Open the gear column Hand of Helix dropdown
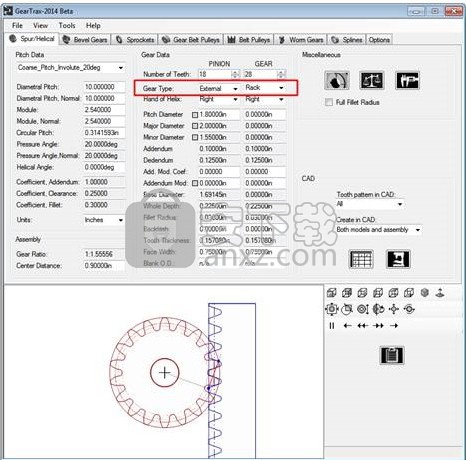 265,99
